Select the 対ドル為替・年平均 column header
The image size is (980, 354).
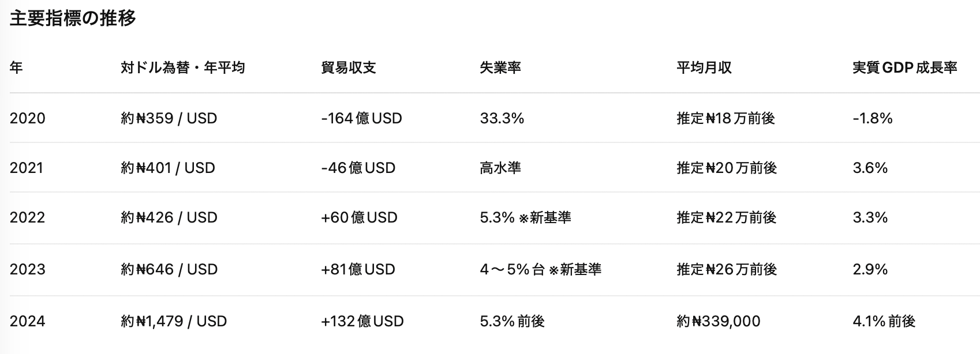182,67
